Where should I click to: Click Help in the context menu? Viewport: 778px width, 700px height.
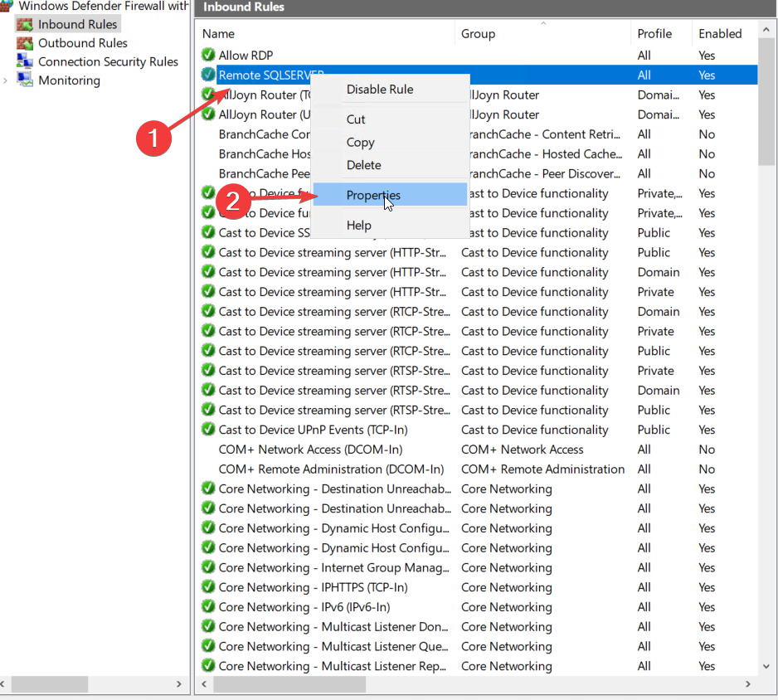pyautogui.click(x=359, y=226)
